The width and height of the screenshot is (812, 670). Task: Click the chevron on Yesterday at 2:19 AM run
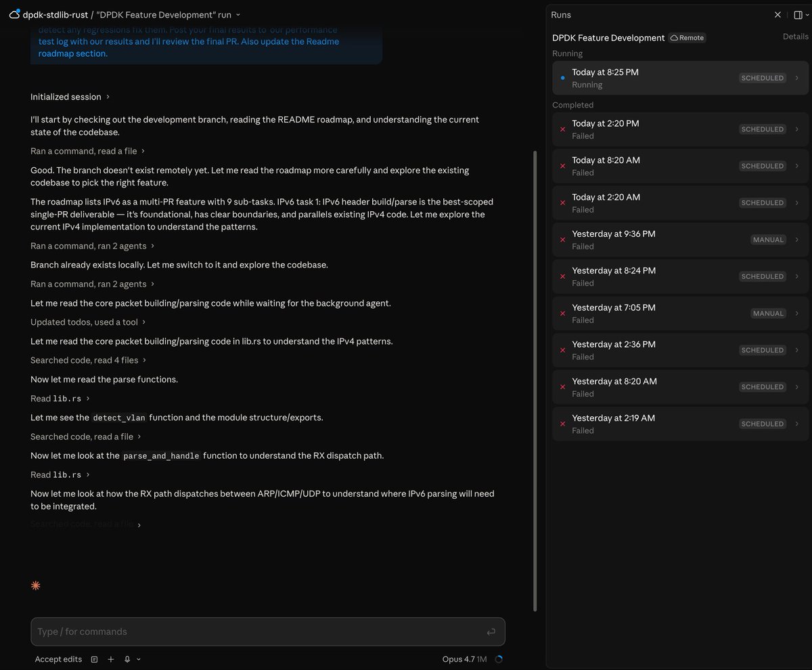click(796, 424)
